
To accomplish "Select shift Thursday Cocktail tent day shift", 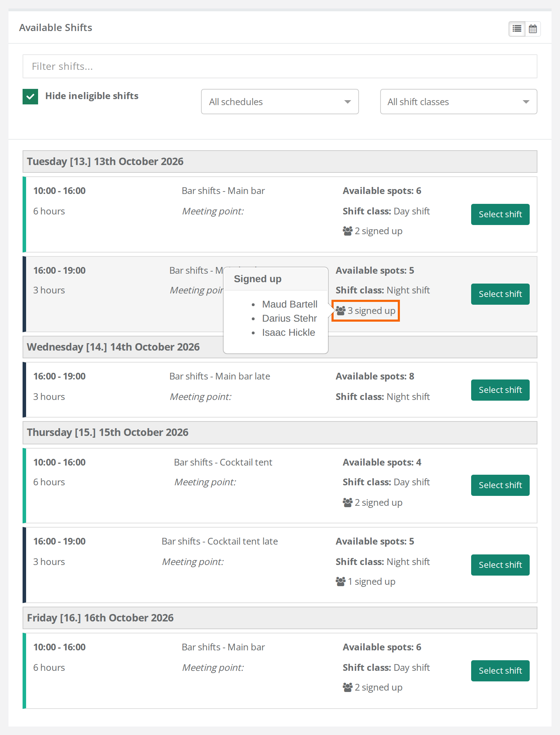I will coord(500,485).
